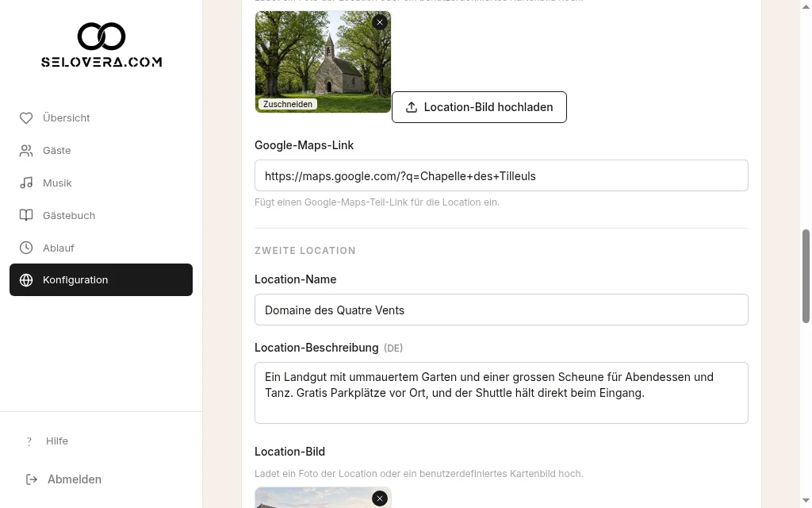812x508 pixels.
Task: Click the Selovera interlocking rings logo
Action: pyautogui.click(x=101, y=37)
